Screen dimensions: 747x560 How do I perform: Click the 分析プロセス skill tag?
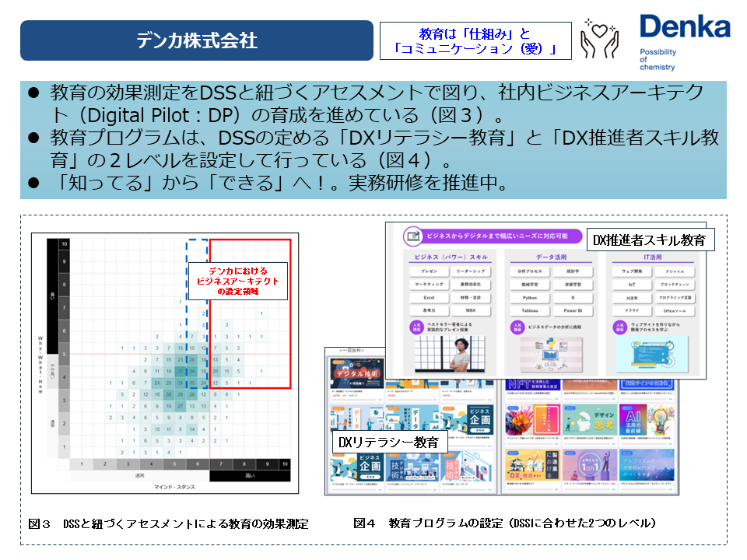pos(530,271)
